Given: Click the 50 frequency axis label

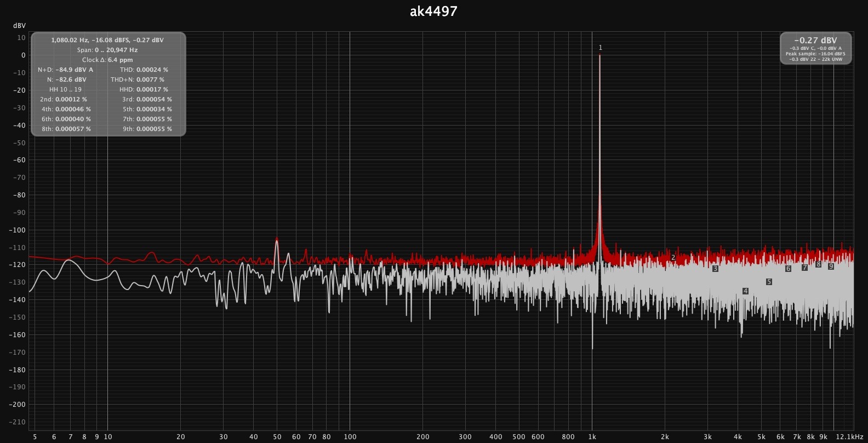Looking at the screenshot, I should pos(277,437).
